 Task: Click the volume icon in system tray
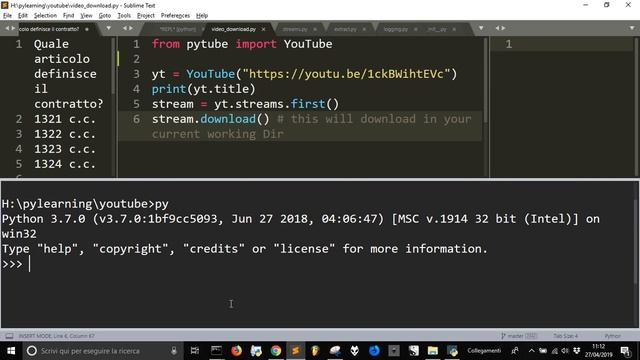coord(565,351)
